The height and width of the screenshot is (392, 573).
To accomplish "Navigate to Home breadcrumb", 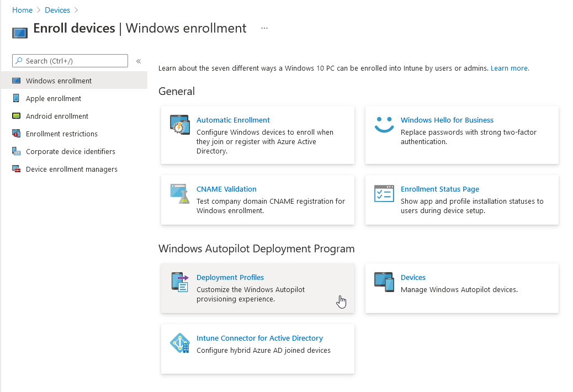I will pyautogui.click(x=22, y=10).
